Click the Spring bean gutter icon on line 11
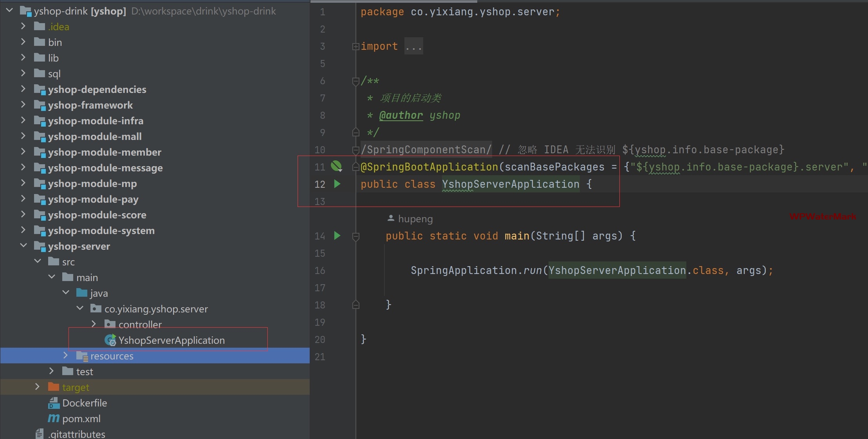The height and width of the screenshot is (439, 868). coord(336,166)
